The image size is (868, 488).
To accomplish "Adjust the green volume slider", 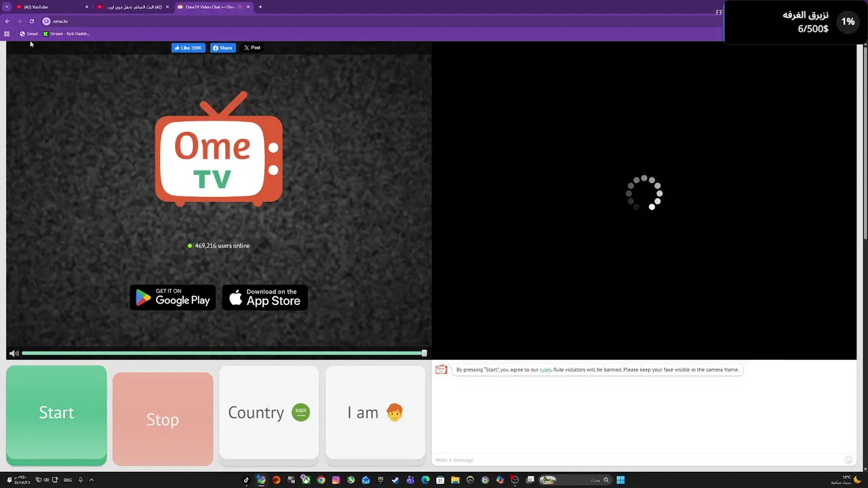I will point(224,353).
